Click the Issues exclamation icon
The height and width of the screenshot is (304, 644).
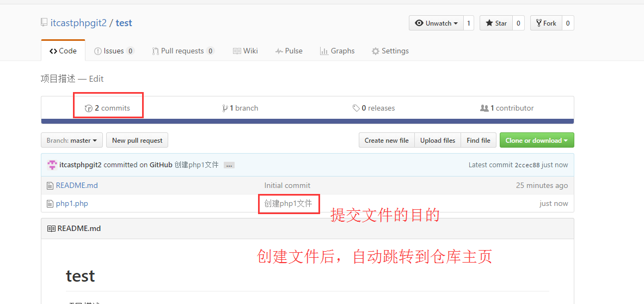(x=98, y=51)
